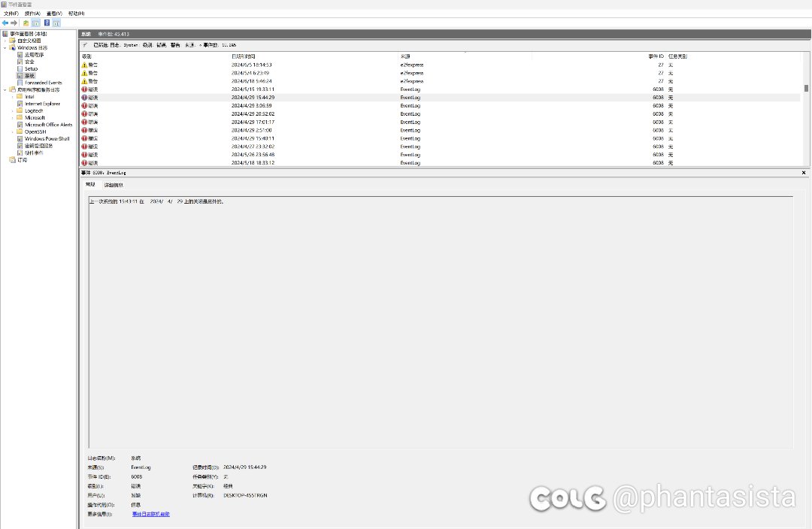Toggle the console tree toolbar icon
812x529 pixels.
coord(36,23)
